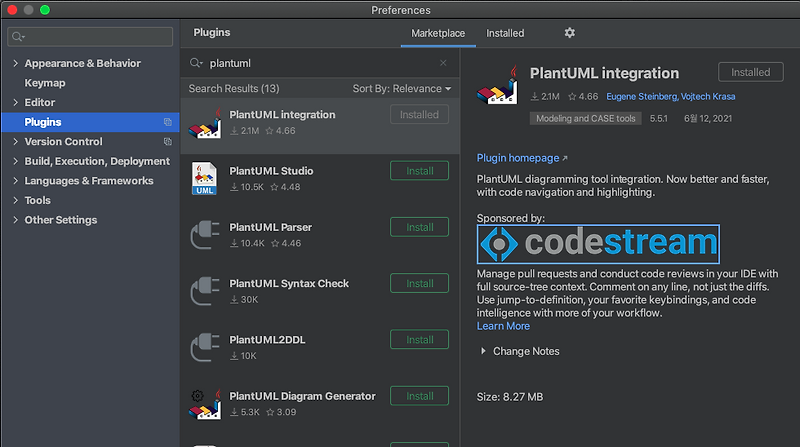Screen dimensions: 800x447
Task: Click the PlantUML Studio plugin icon
Action: (x=205, y=178)
